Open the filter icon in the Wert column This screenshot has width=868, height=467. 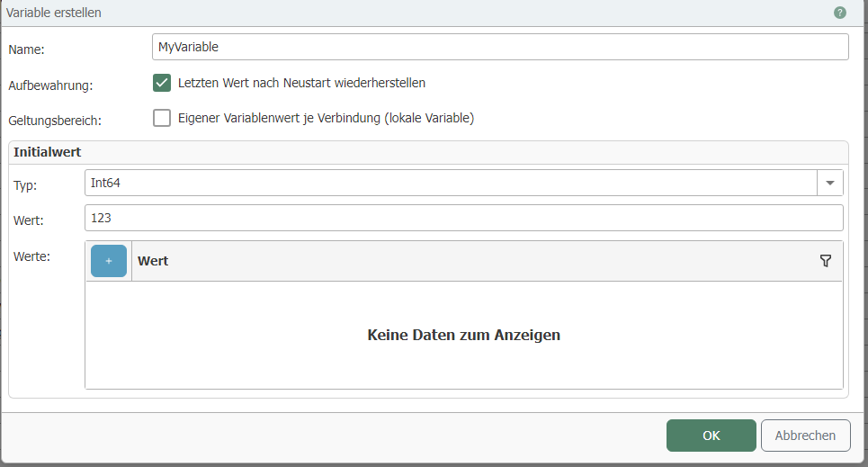click(x=826, y=261)
